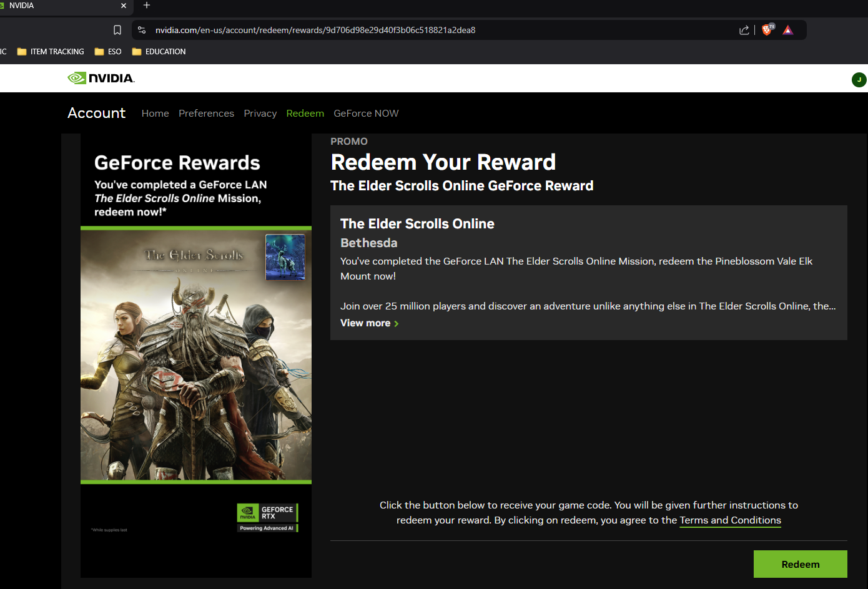
Task: Open a new browser tab
Action: pyautogui.click(x=147, y=6)
